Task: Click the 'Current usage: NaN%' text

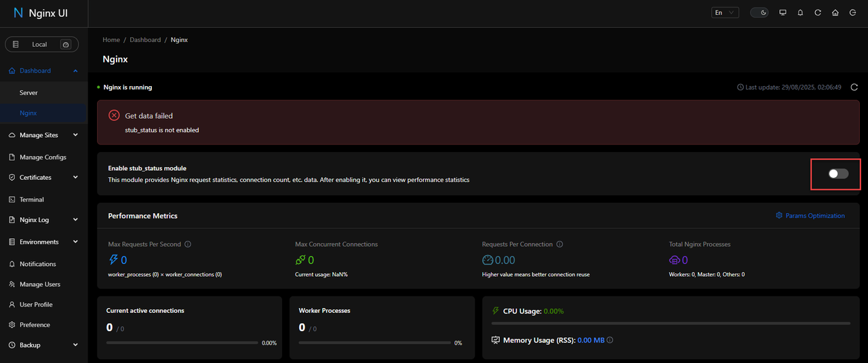Action: coord(321,275)
